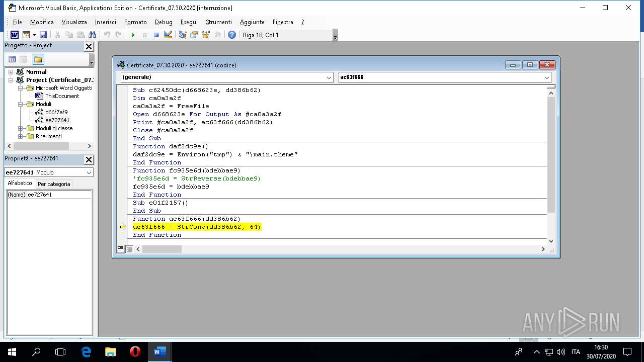Click the Insert UserForm toolbar icon

[x=26, y=35]
